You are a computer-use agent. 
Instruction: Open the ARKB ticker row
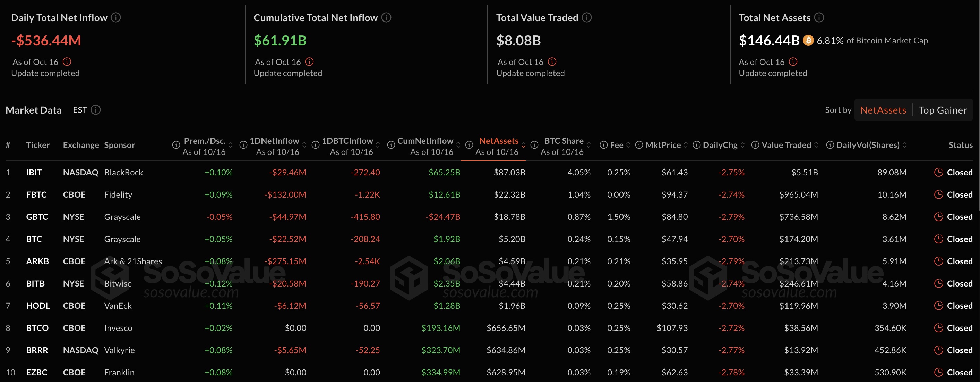click(37, 261)
